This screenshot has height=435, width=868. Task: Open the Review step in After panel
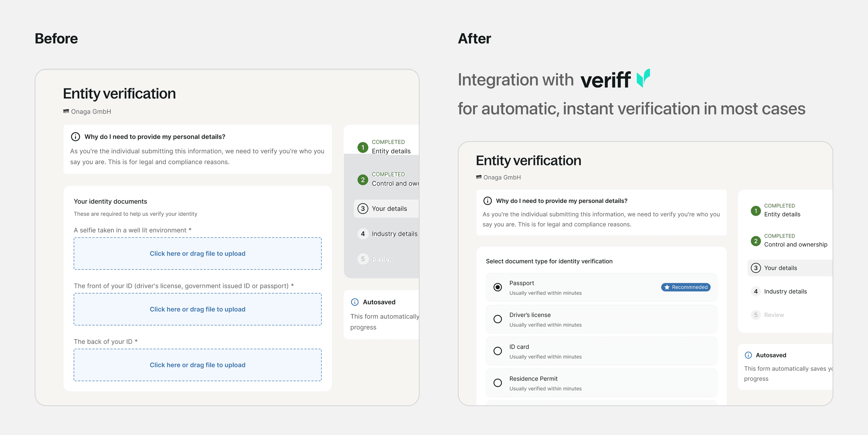(x=774, y=315)
